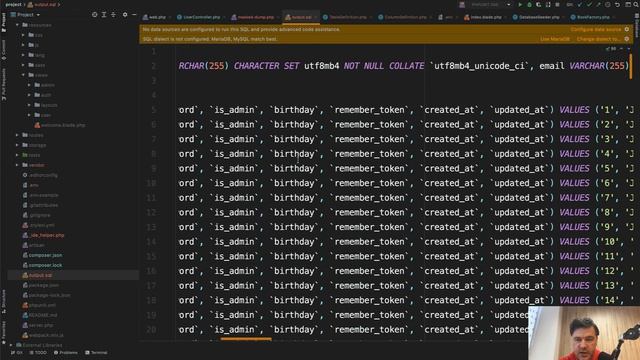Viewport: 640px width, 360px height.
Task: Open settings gear of SQL dialect banner
Action: tap(627, 39)
